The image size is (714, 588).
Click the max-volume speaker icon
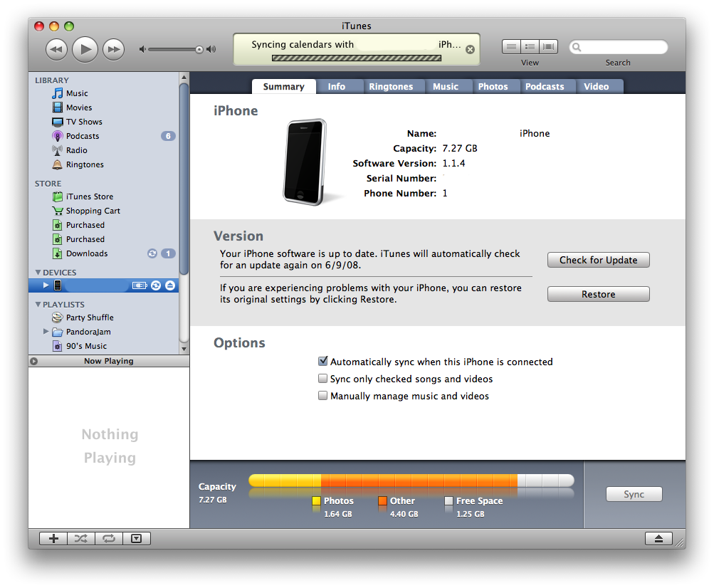pos(211,49)
